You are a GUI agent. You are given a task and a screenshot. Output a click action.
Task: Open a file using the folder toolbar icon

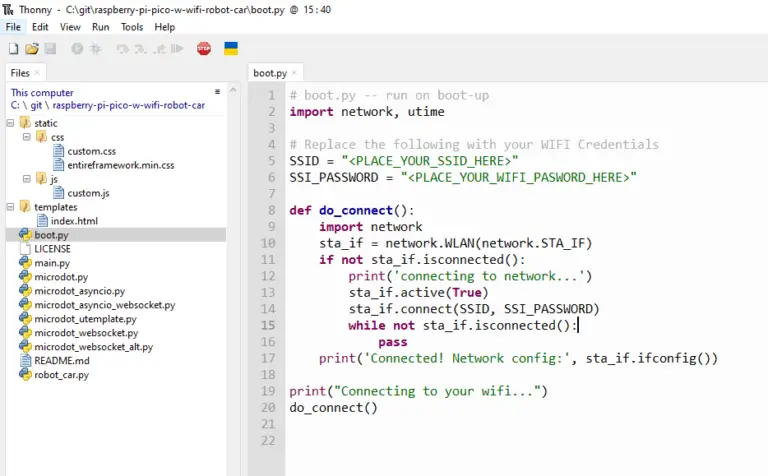click(x=31, y=48)
